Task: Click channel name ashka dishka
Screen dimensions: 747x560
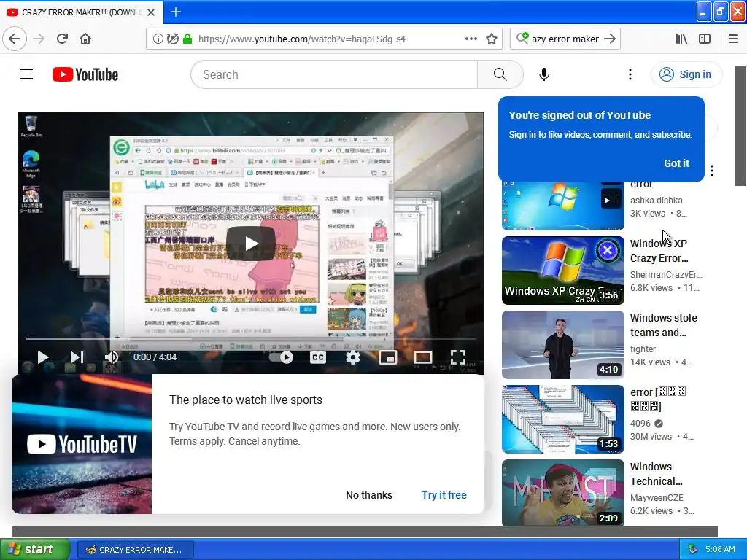Action: 656,201
